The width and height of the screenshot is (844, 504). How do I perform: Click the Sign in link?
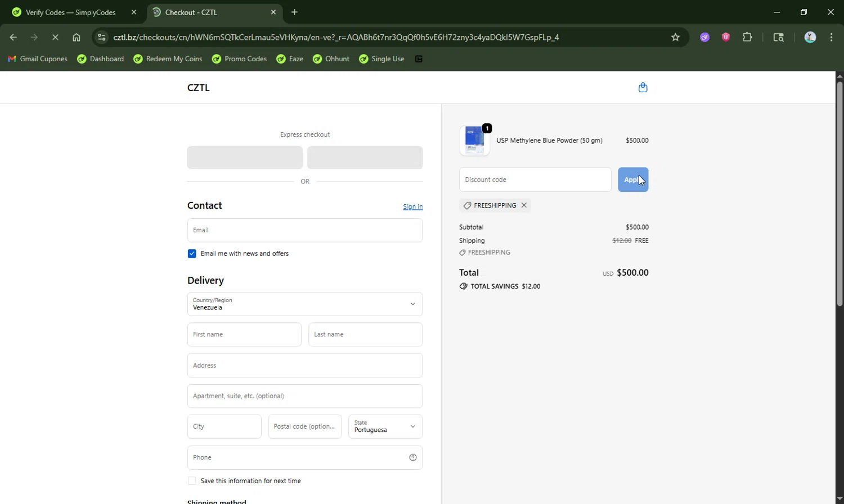413,207
